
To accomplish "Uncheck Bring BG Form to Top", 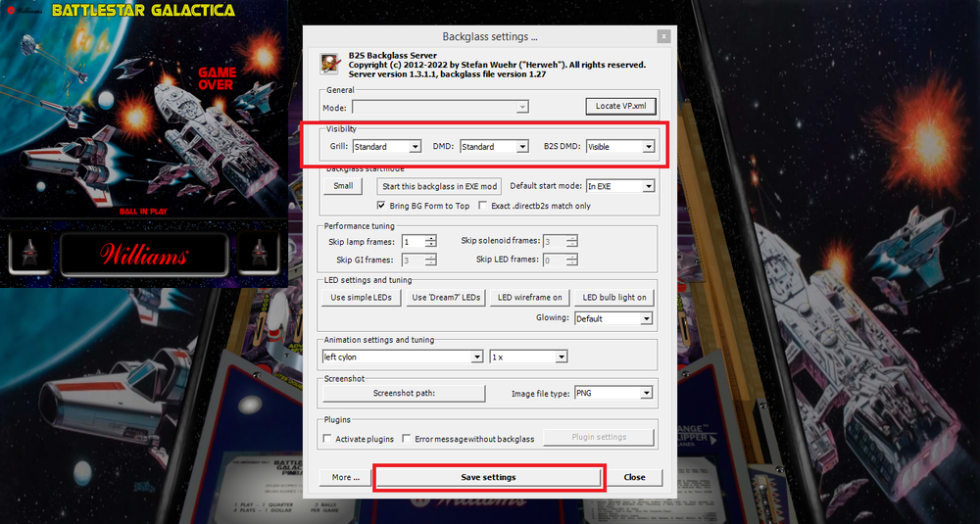I will coord(382,206).
